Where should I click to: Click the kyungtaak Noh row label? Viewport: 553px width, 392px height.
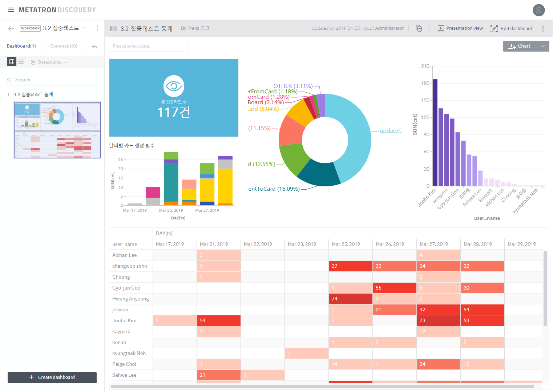(129, 353)
